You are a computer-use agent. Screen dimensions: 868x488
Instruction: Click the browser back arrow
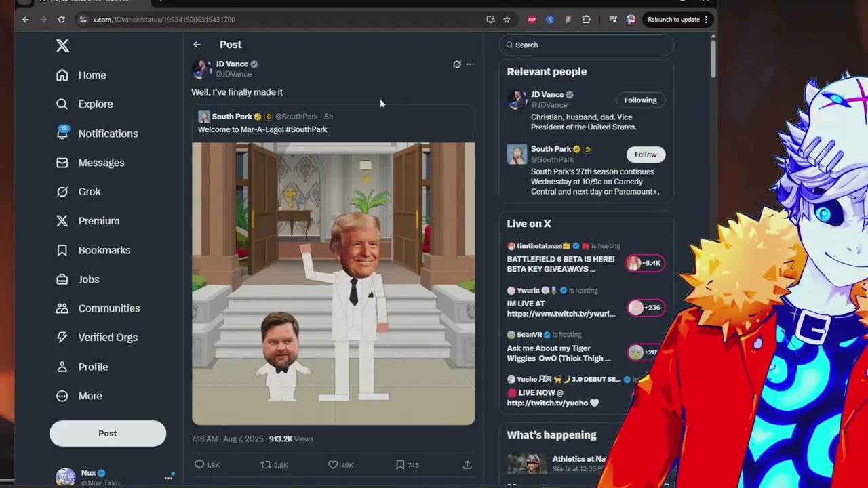[x=26, y=20]
